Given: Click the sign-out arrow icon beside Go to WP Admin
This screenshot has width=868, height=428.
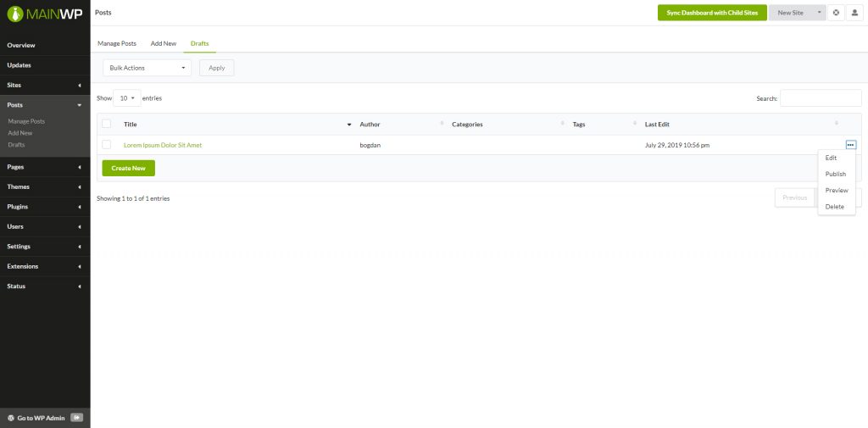Looking at the screenshot, I should pos(76,418).
